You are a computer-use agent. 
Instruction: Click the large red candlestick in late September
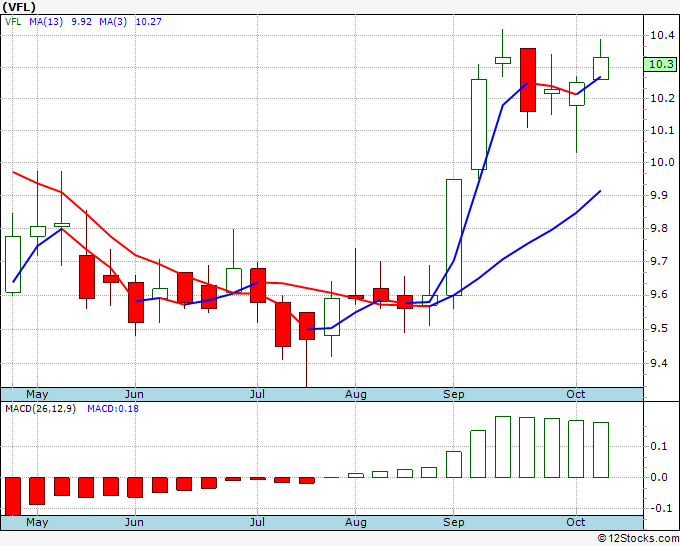coord(528,80)
